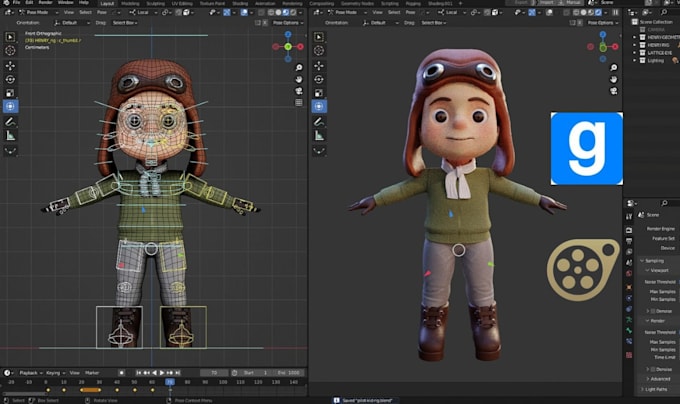The image size is (680, 404).
Task: Toggle show gizmo in left viewport header
Action: (x=227, y=13)
